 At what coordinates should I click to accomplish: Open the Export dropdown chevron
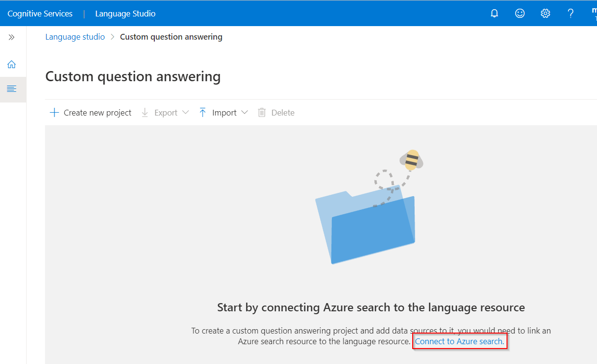tap(186, 112)
